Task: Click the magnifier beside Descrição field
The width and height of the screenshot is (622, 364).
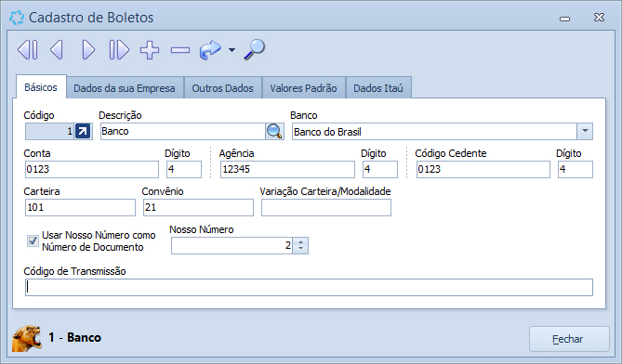Action: pos(274,131)
